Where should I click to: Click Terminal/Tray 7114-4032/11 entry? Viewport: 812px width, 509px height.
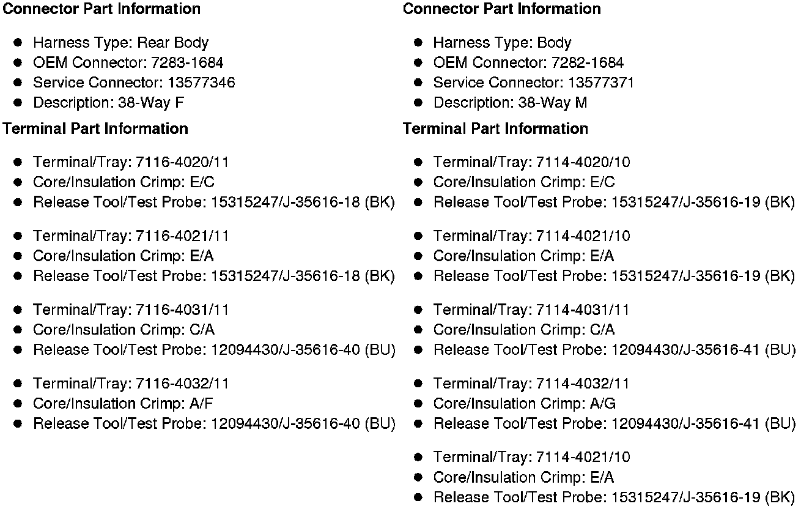pyautogui.click(x=531, y=384)
